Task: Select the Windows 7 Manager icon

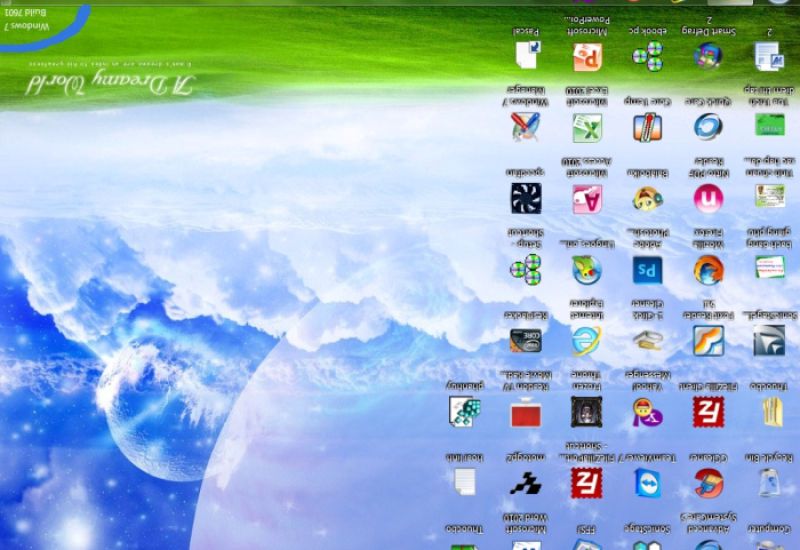Action: point(526,127)
